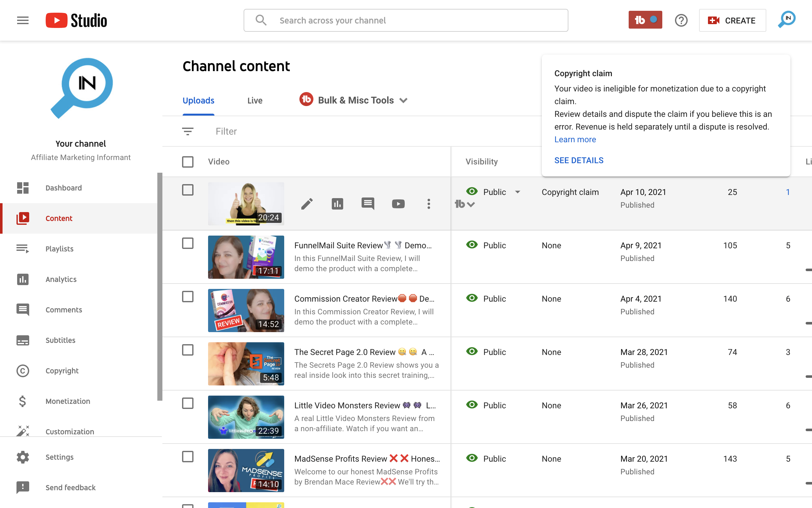
Task: Switch to the Uploads tab
Action: 198,100
